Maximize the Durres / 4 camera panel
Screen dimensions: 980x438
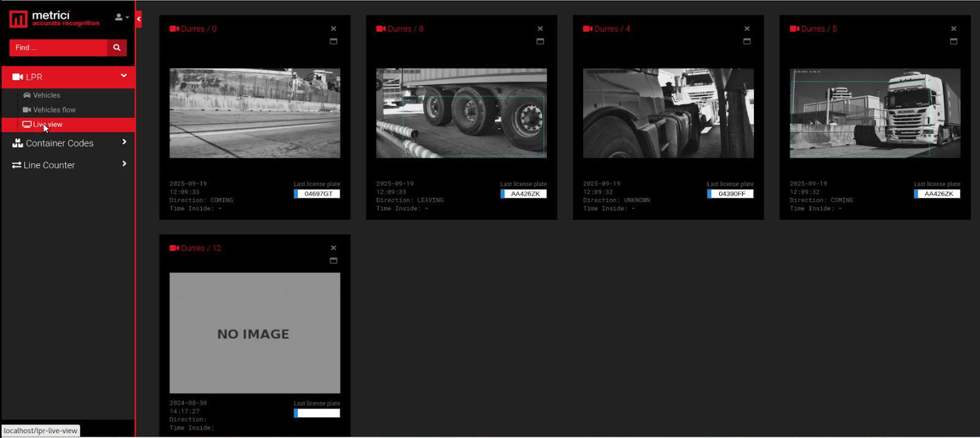coord(747,42)
